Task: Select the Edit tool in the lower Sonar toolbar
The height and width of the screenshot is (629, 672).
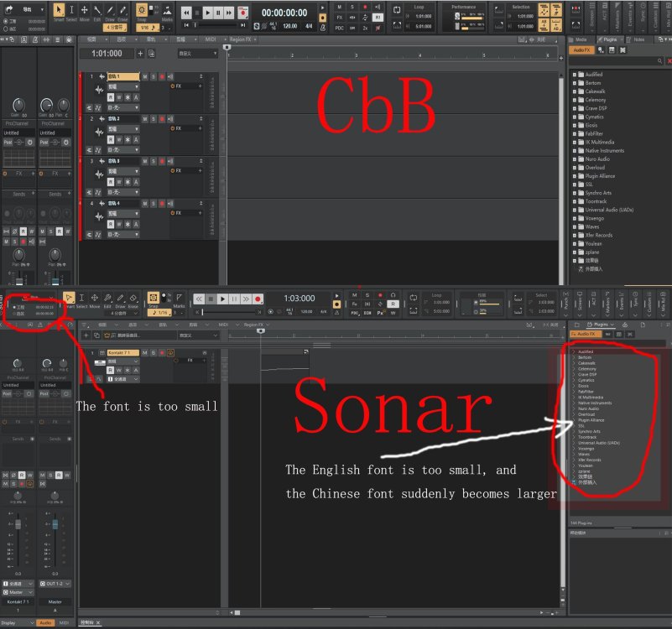Action: pos(107,299)
